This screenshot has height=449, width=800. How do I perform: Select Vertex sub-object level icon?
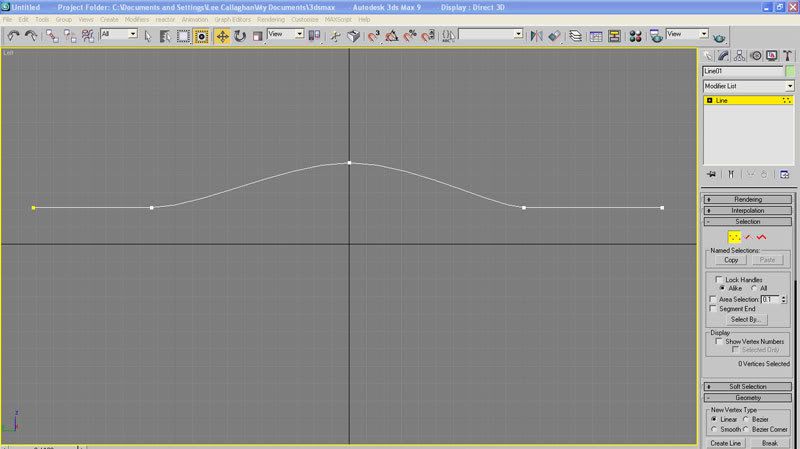(x=734, y=237)
